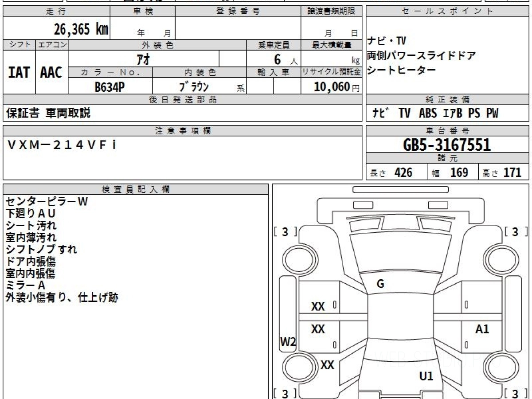The width and height of the screenshot is (532, 399).
Task: Click the 外装色 header
Action: click(157, 45)
